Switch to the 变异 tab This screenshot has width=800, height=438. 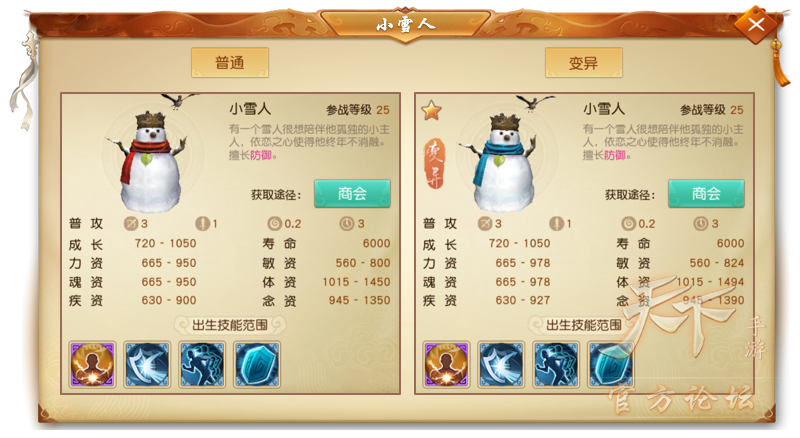(x=584, y=63)
